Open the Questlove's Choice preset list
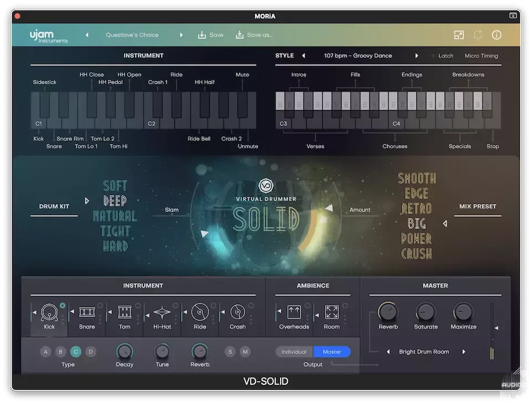532x404 pixels. coord(132,35)
